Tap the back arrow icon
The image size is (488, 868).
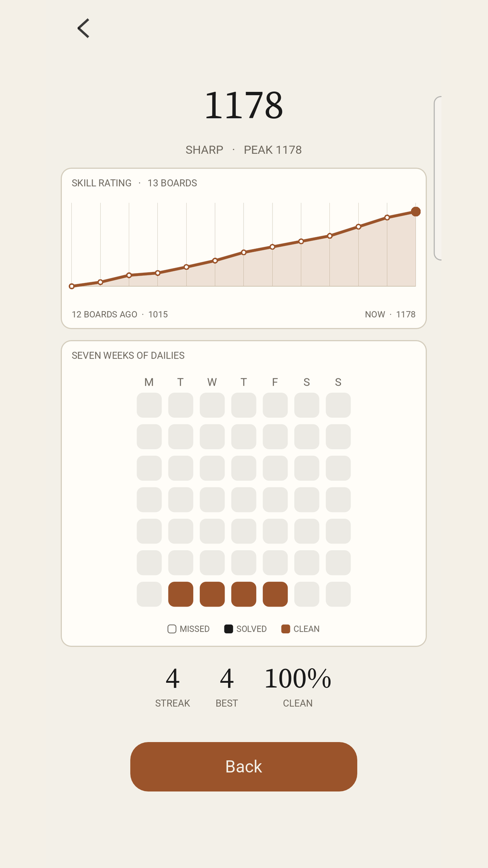(84, 28)
